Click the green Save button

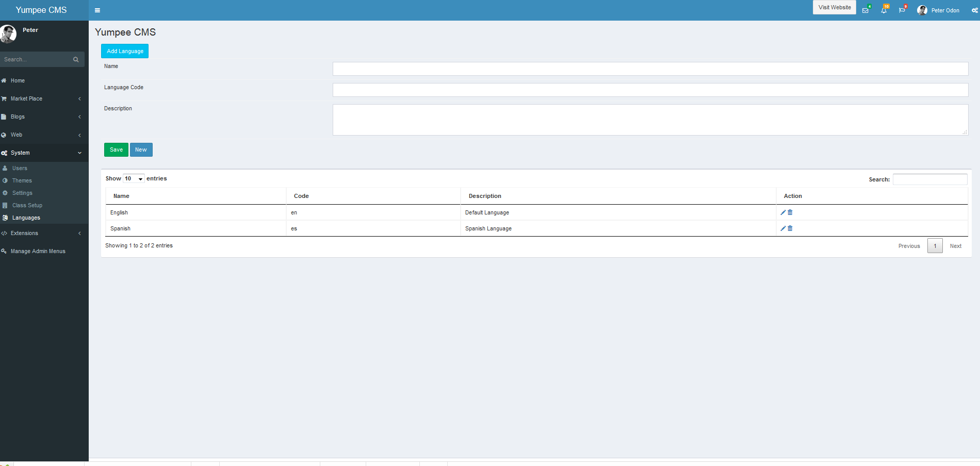coord(116,149)
